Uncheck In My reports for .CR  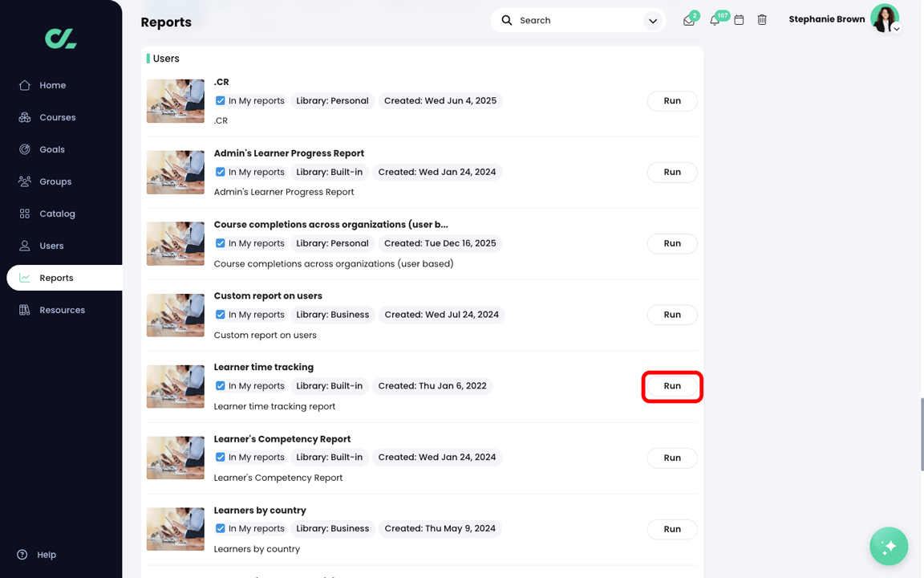221,101
